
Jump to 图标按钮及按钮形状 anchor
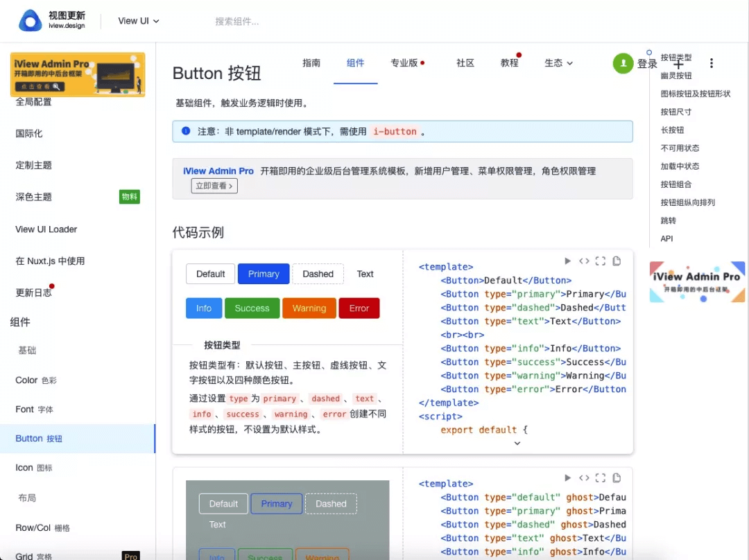click(x=696, y=94)
